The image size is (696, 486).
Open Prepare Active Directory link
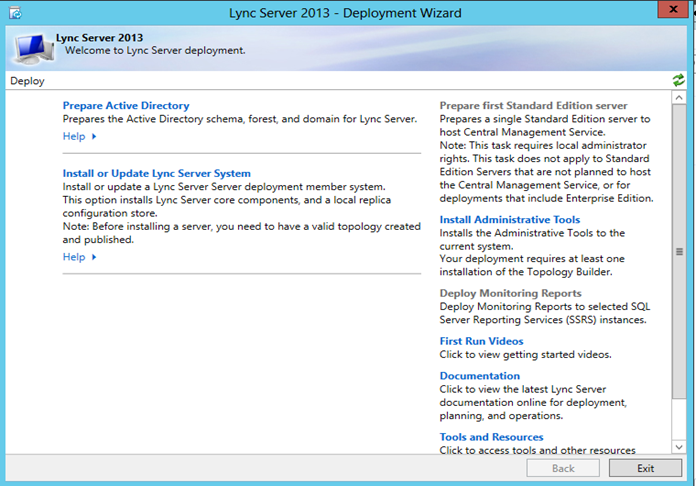(126, 106)
